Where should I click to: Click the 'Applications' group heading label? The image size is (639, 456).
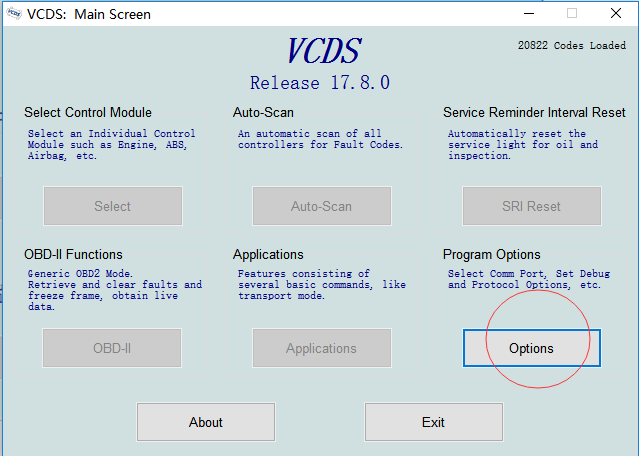[268, 254]
